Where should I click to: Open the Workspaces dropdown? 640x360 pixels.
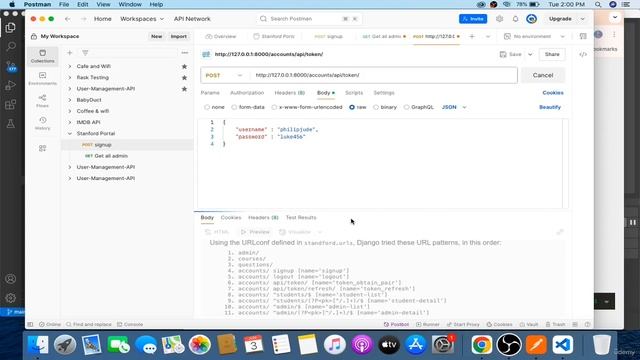click(x=142, y=19)
